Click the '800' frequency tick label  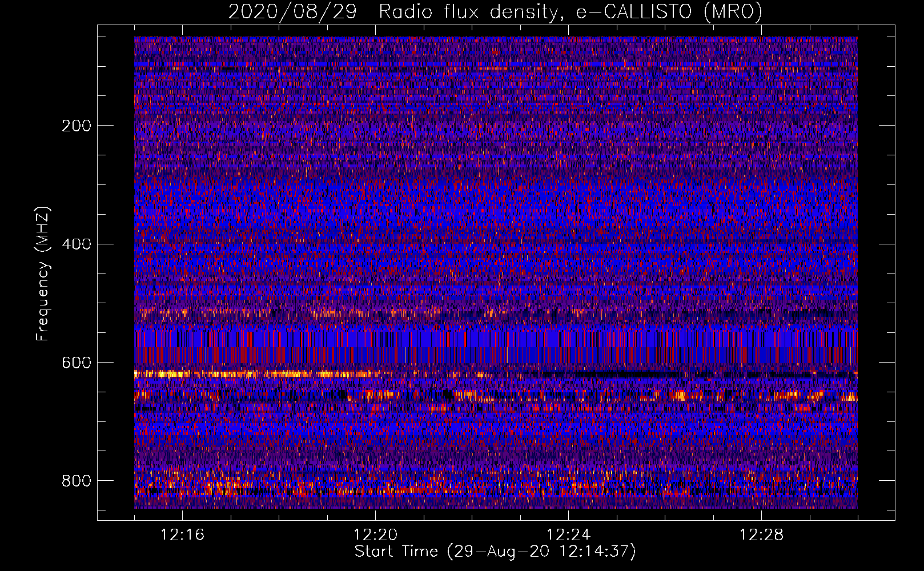pos(77,481)
